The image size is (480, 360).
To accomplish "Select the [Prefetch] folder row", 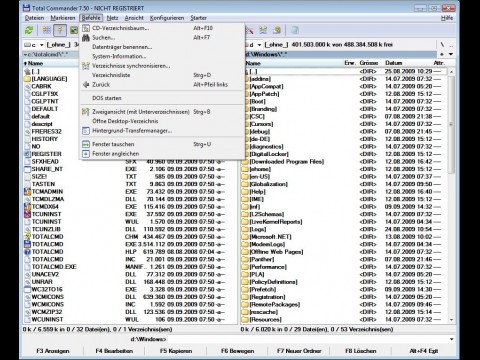I will click(x=344, y=289).
